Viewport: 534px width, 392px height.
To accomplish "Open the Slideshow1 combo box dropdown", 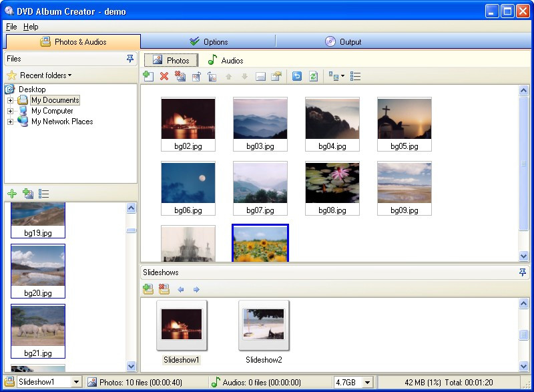I will (x=76, y=382).
